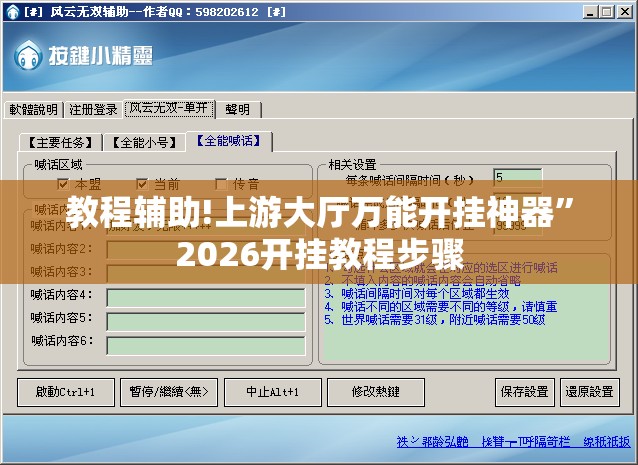Click the note 5. 世界喊话需要31级
This screenshot has height=465, width=638.
point(435,319)
